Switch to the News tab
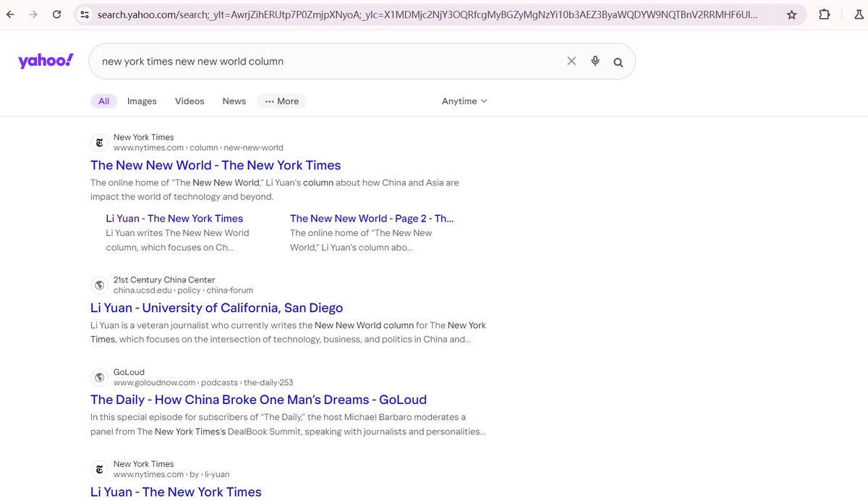 234,101
